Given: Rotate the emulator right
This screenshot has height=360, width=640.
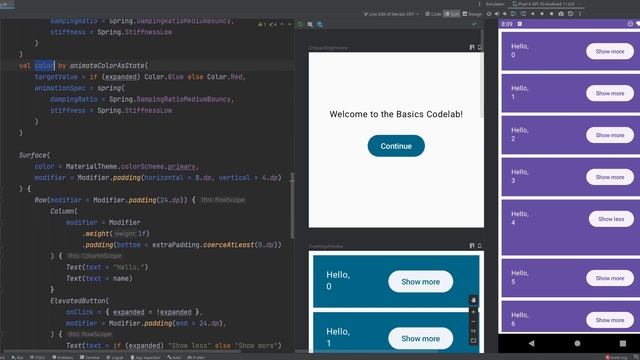Looking at the screenshot, I should click(524, 14).
